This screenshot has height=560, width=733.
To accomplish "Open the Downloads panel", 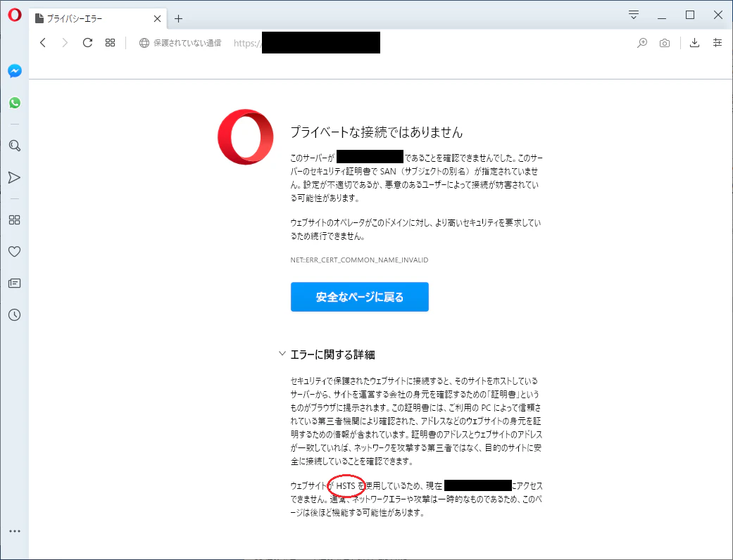I will (694, 42).
